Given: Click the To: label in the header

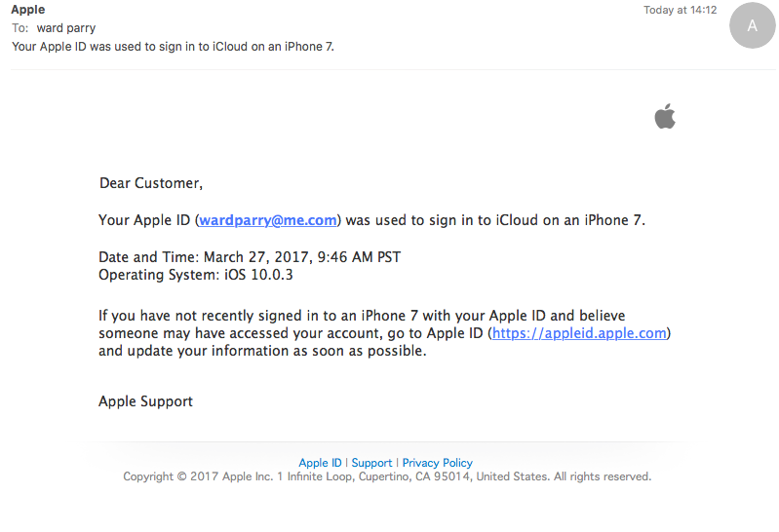Looking at the screenshot, I should 20,28.
